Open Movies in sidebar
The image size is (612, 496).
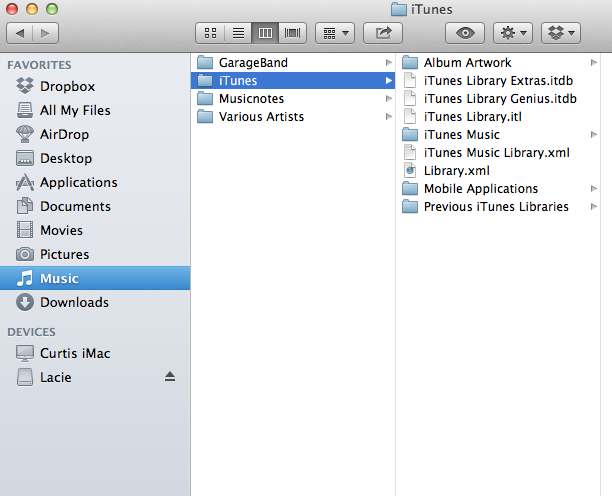(x=95, y=230)
